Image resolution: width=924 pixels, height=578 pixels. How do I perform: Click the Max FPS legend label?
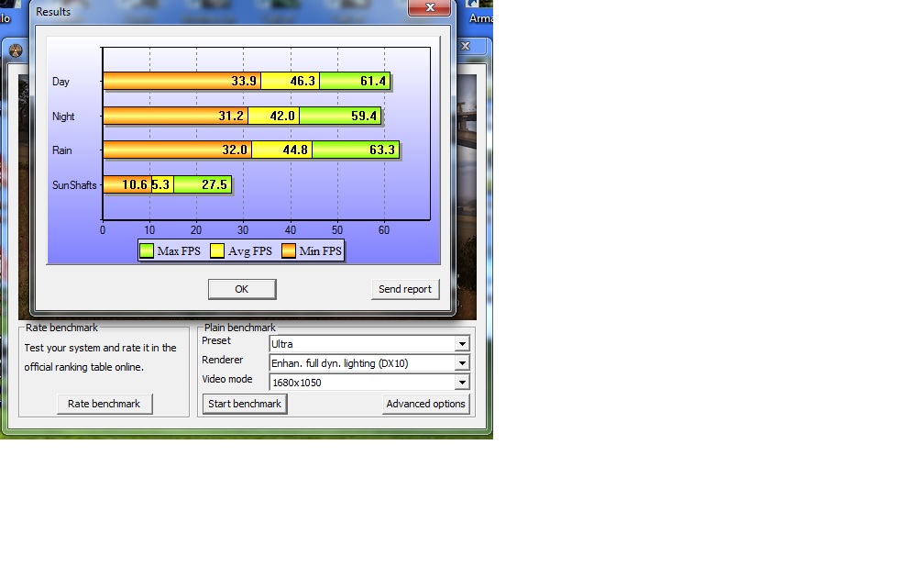179,251
